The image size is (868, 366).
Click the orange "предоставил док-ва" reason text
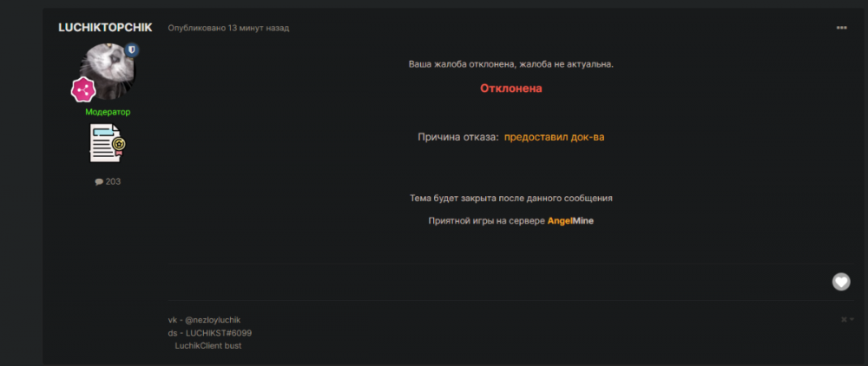click(x=554, y=137)
